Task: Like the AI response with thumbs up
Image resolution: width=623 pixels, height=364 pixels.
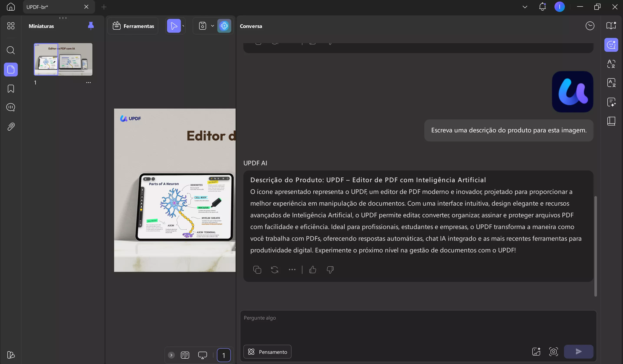Action: pos(313,270)
